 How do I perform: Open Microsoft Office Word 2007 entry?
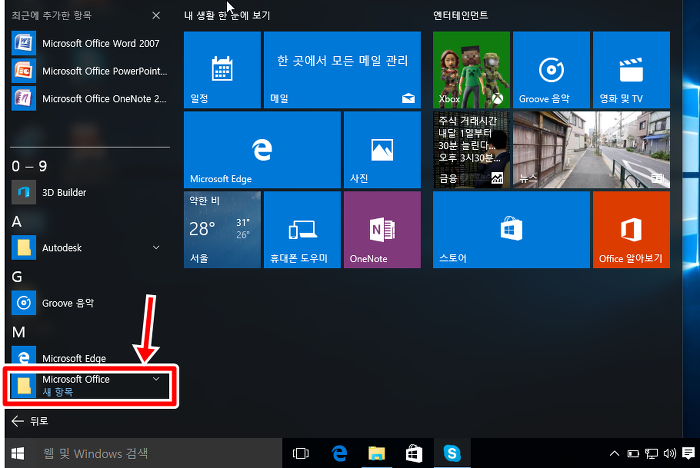pos(90,43)
